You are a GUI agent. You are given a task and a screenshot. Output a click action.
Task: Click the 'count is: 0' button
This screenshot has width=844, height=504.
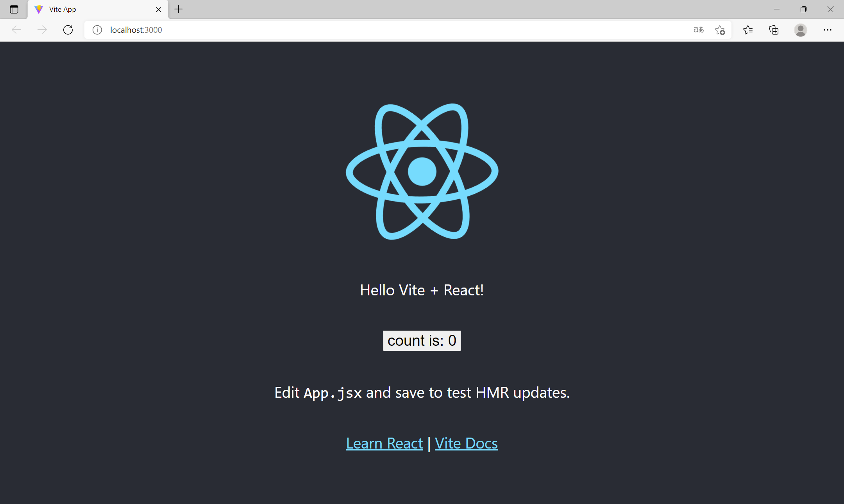422,341
